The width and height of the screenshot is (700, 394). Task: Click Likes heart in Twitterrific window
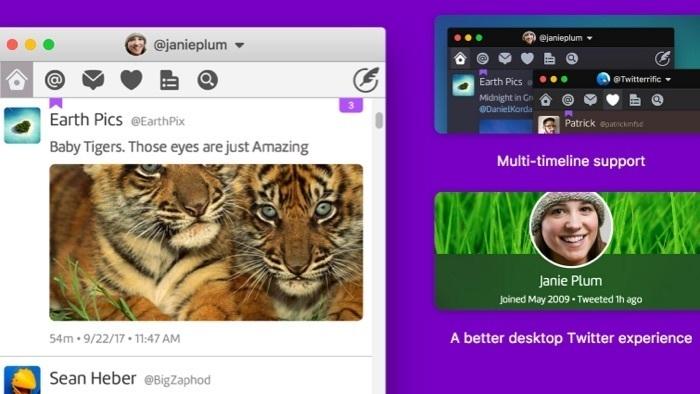coord(612,100)
